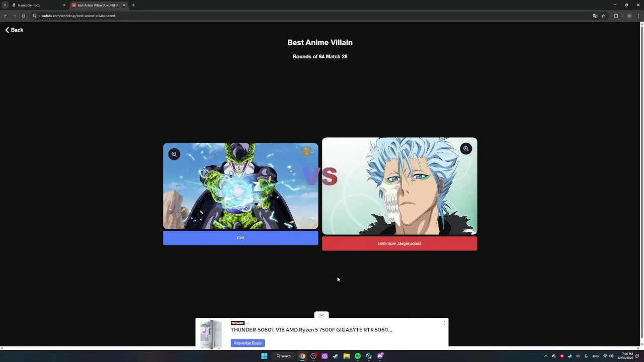Click the PC case ad image
This screenshot has height=362, width=644.
pyautogui.click(x=211, y=334)
